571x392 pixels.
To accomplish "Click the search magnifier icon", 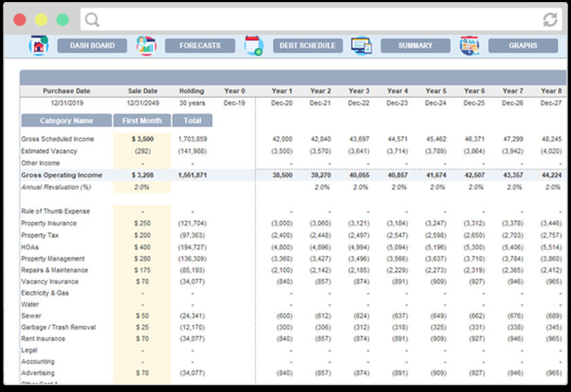I will point(92,20).
